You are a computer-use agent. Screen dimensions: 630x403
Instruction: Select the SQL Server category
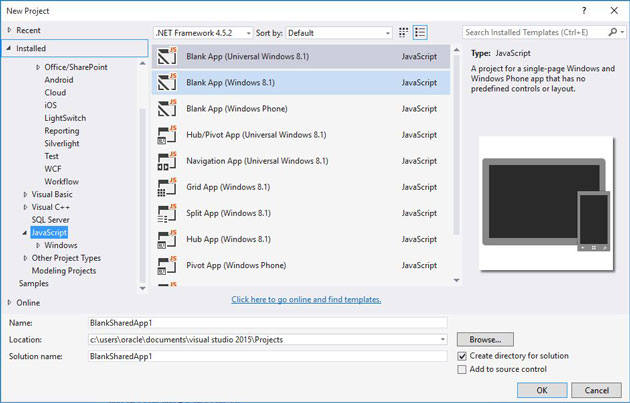coord(50,220)
